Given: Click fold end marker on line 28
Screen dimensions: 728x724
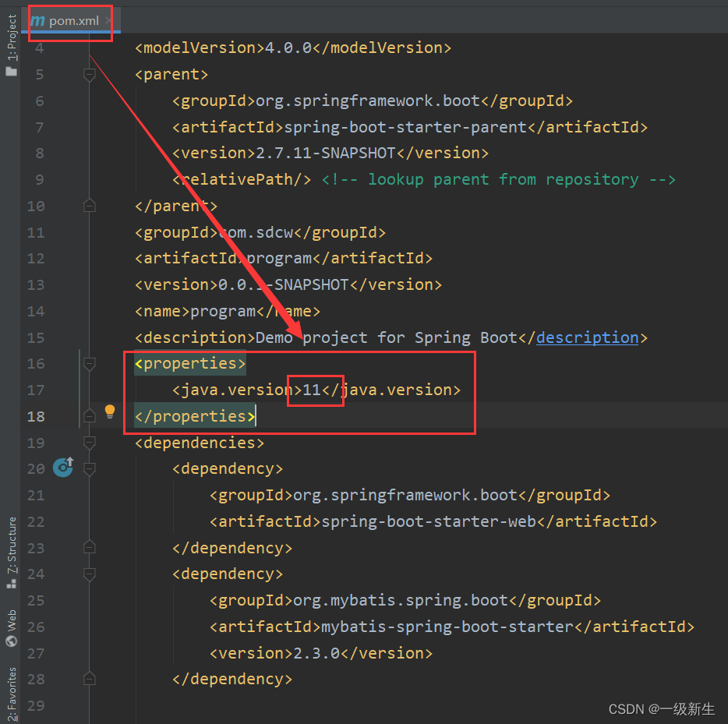Looking at the screenshot, I should coord(89,679).
